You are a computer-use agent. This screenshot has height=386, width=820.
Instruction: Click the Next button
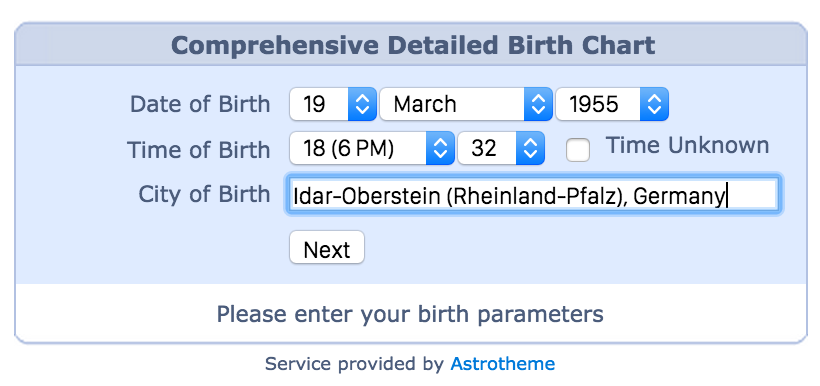point(327,248)
